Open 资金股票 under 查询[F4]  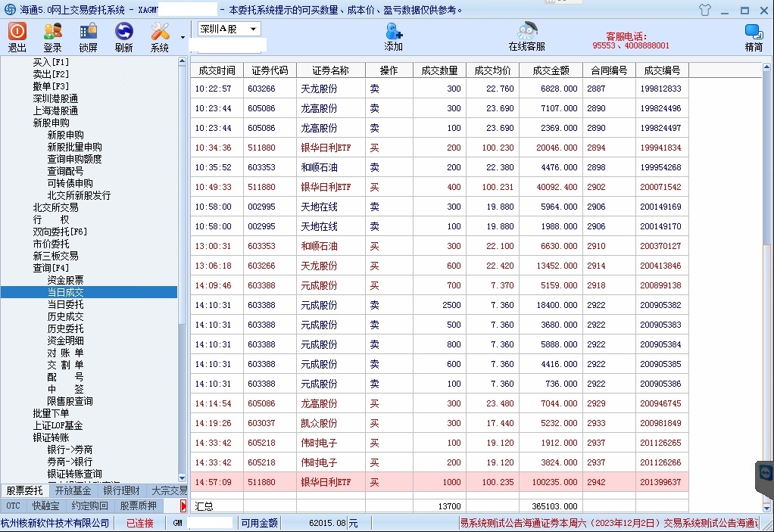65,280
